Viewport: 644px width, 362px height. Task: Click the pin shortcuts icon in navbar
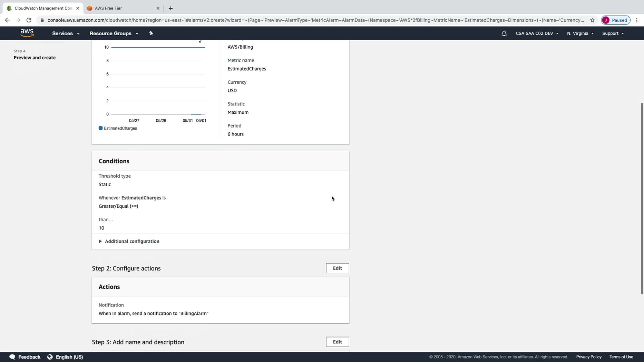[x=151, y=33]
